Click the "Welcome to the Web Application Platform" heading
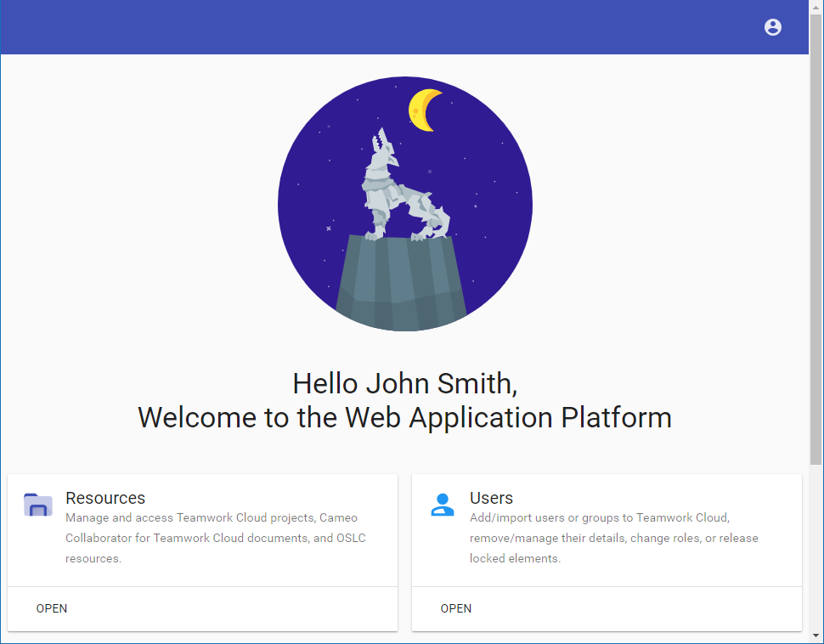 click(404, 417)
